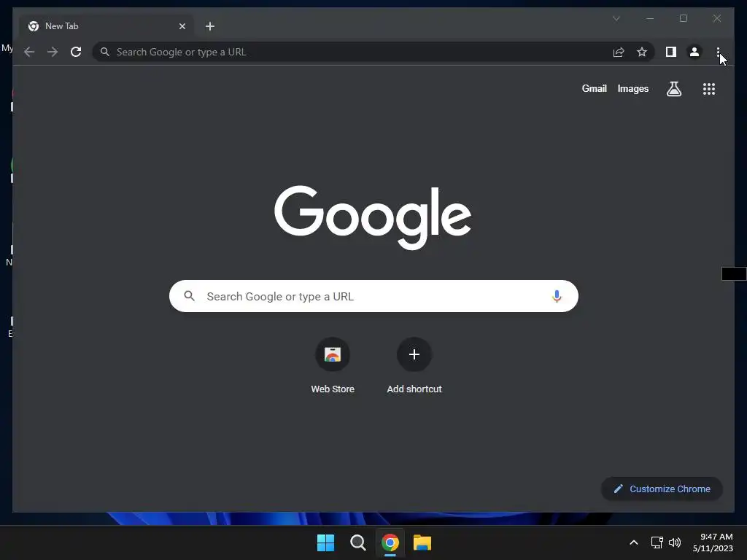Open Gmail link
The image size is (747, 560).
point(594,88)
